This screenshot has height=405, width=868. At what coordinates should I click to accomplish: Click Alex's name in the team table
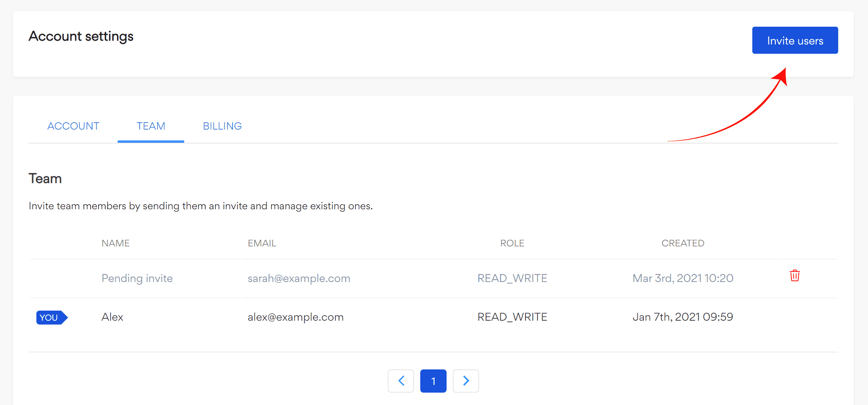[112, 317]
